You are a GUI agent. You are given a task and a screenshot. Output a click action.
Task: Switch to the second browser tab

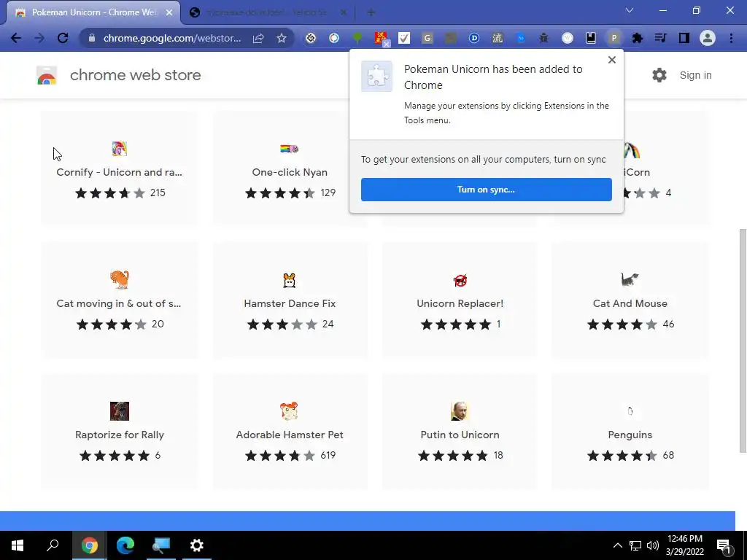[267, 12]
